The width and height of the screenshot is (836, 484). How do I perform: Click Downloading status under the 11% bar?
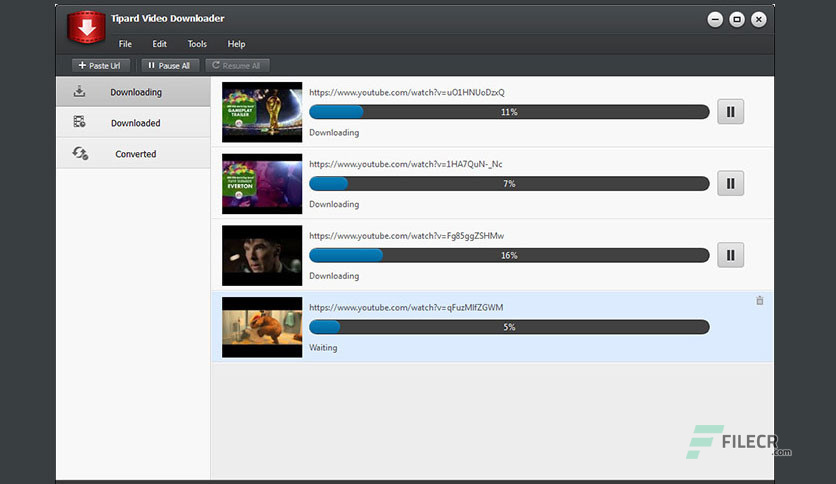click(334, 133)
